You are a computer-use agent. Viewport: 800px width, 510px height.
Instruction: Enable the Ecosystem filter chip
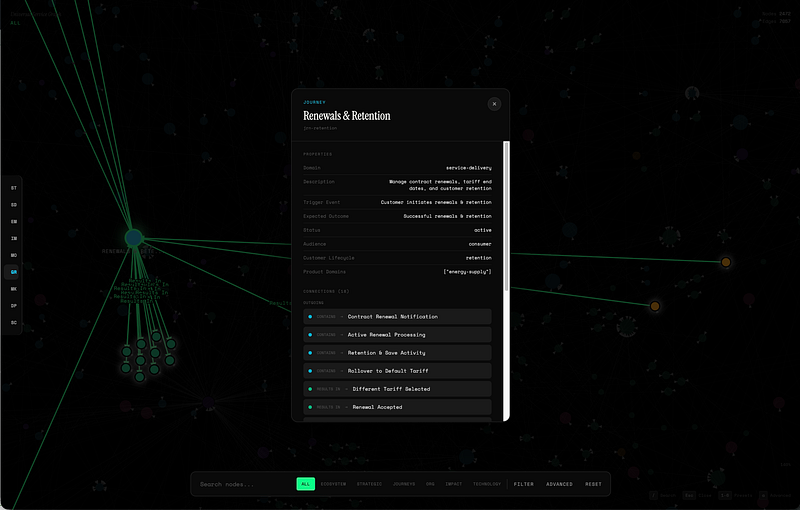(x=333, y=484)
